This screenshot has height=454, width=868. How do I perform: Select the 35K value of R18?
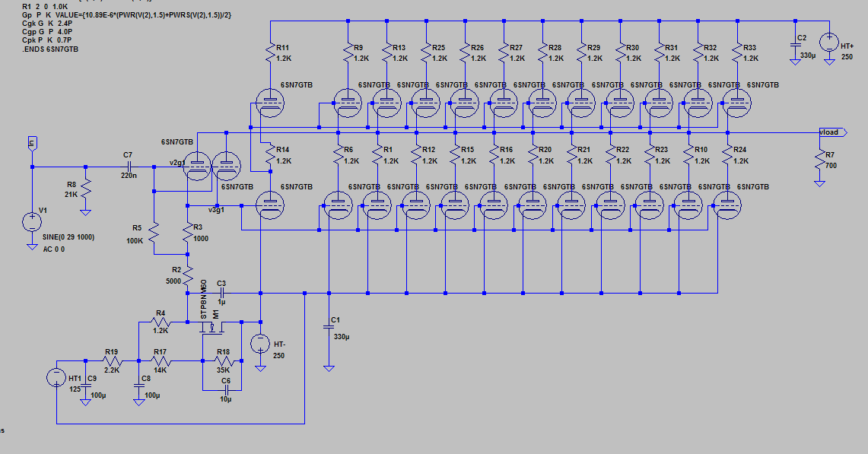coord(223,370)
